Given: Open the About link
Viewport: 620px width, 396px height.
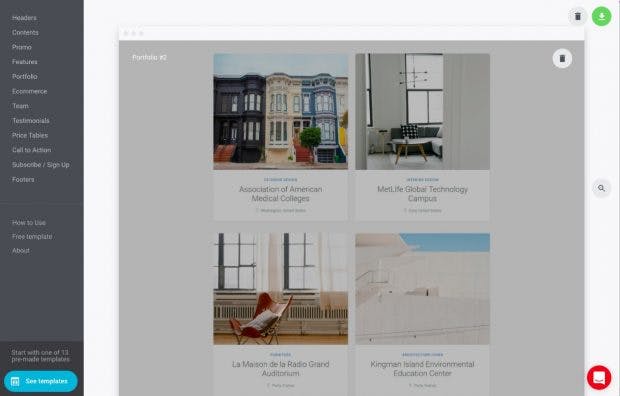Looking at the screenshot, I should 21,251.
